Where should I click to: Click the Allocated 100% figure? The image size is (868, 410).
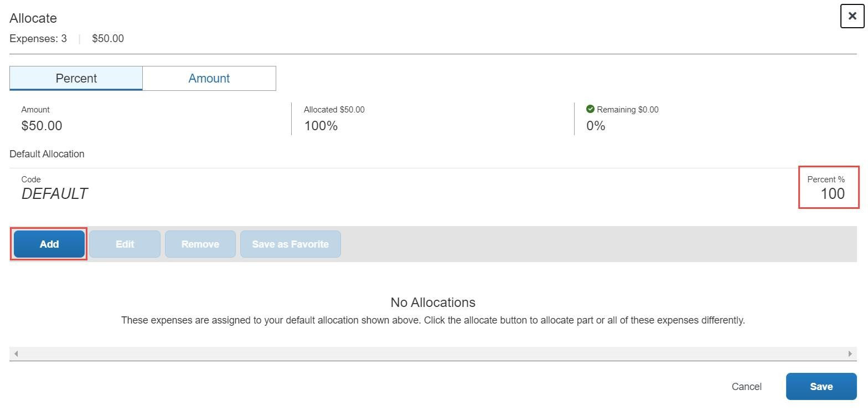(x=321, y=126)
